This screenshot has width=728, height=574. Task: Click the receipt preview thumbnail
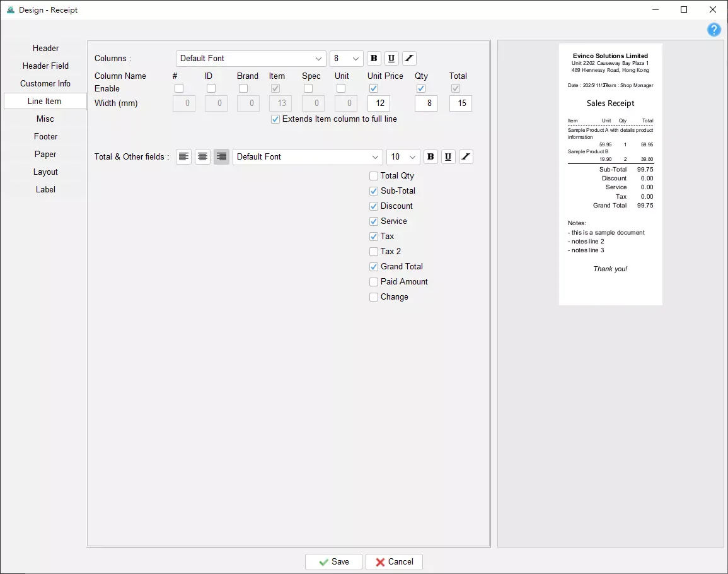611,174
